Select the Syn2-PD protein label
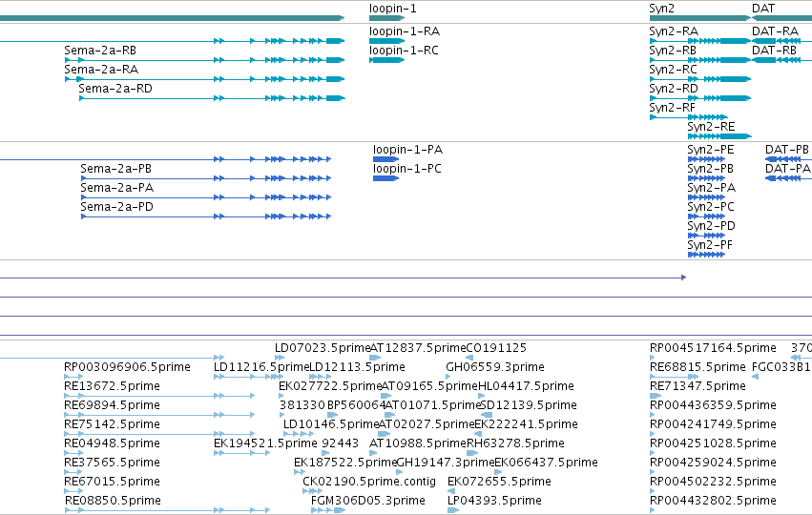Screen dimensions: 812x515 (712, 227)
